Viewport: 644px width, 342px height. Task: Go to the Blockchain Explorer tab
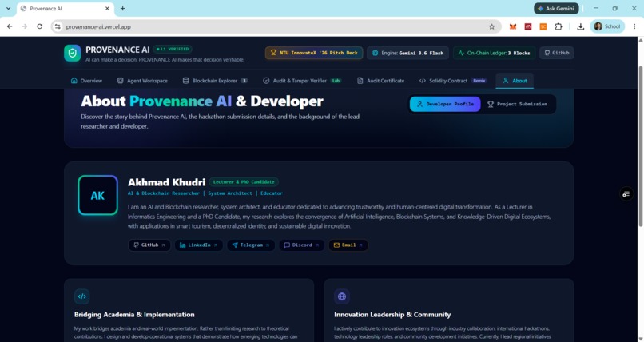pyautogui.click(x=215, y=81)
